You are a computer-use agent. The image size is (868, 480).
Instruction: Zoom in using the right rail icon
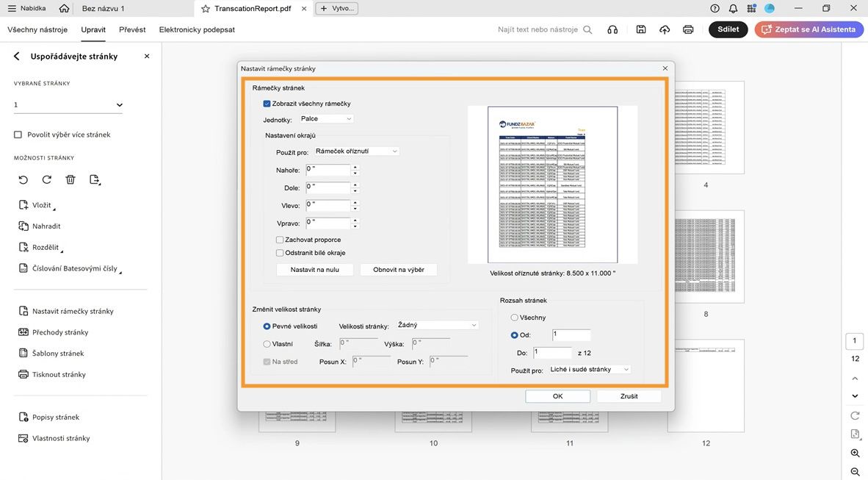pos(855,454)
